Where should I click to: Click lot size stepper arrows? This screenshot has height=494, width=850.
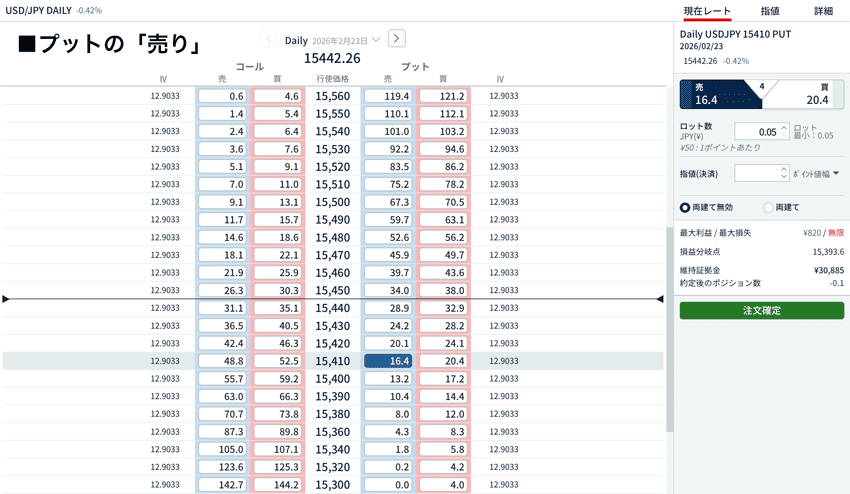coord(782,132)
